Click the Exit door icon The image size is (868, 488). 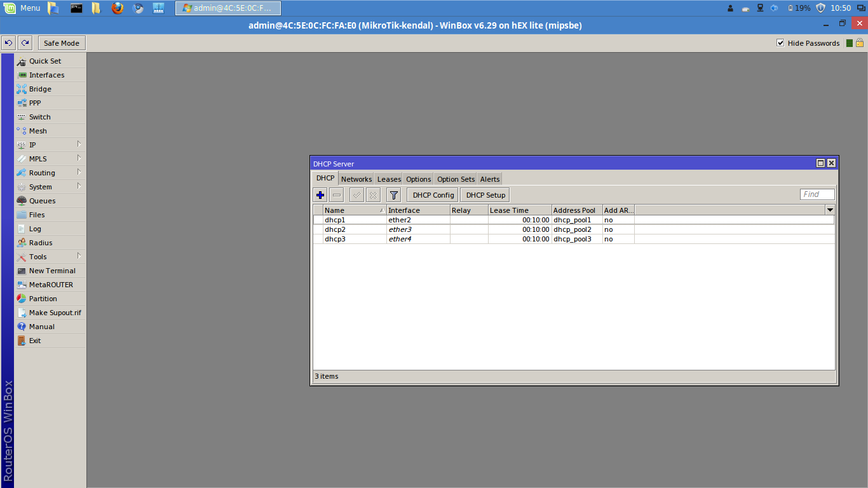pyautogui.click(x=22, y=341)
